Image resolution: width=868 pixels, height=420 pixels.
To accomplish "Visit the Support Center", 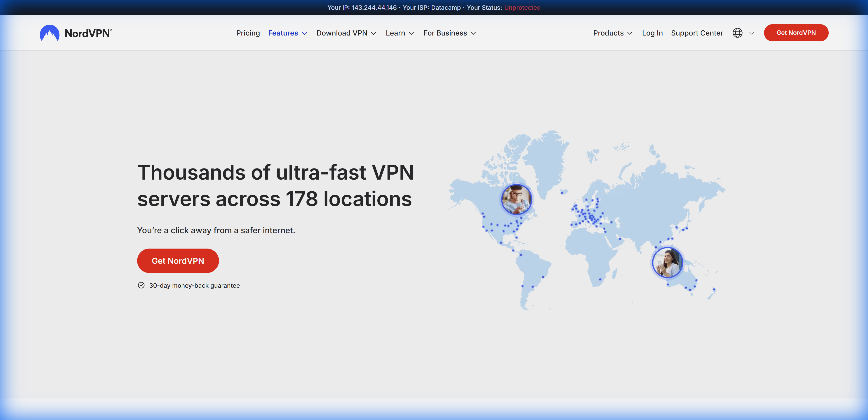I will (697, 33).
